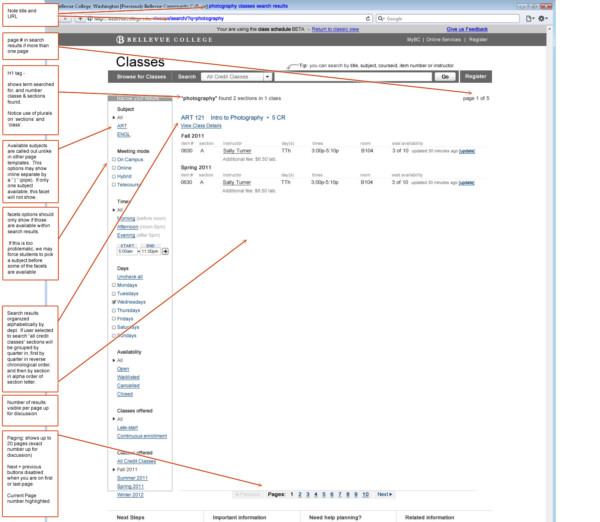Click the Go search button
The width and height of the screenshot is (600, 522).
[x=445, y=77]
